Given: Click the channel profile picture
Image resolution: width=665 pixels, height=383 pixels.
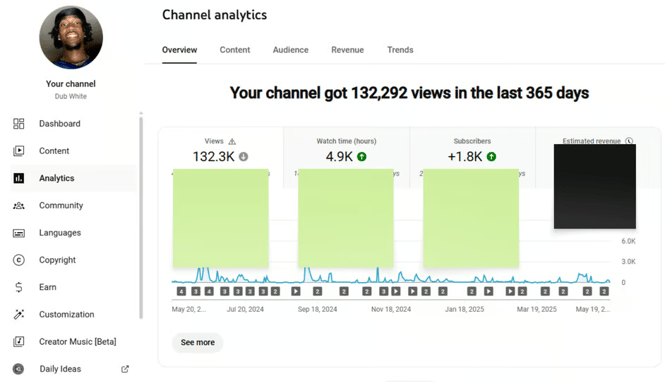Looking at the screenshot, I should 71,37.
